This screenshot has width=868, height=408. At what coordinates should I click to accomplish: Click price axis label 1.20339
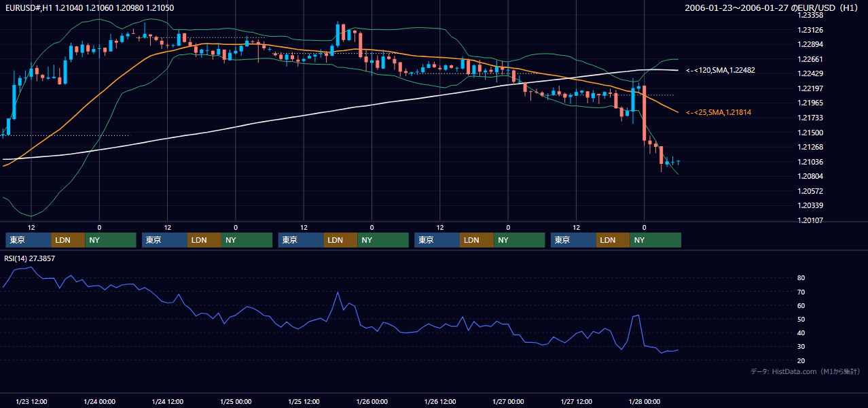[x=810, y=205]
